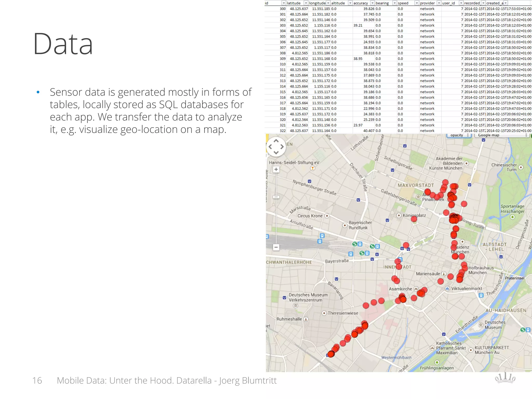The image size is (532, 399).
Task: Zoom in with the map plus button
Action: pos(276,169)
